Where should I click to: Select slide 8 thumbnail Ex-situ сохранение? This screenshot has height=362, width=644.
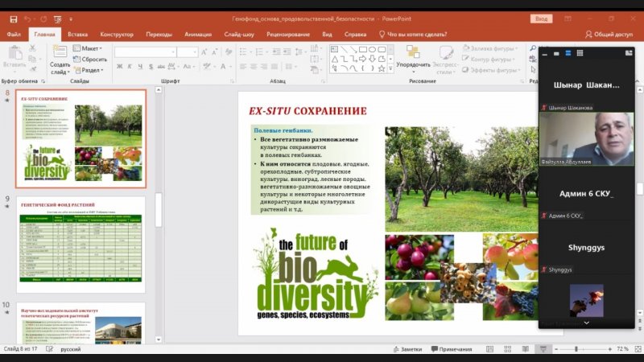coord(81,139)
